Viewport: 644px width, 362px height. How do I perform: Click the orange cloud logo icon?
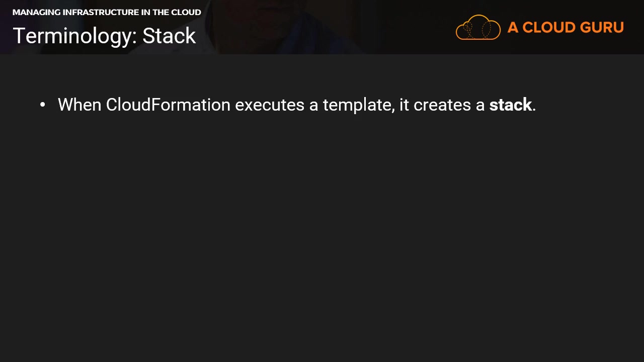point(478,27)
